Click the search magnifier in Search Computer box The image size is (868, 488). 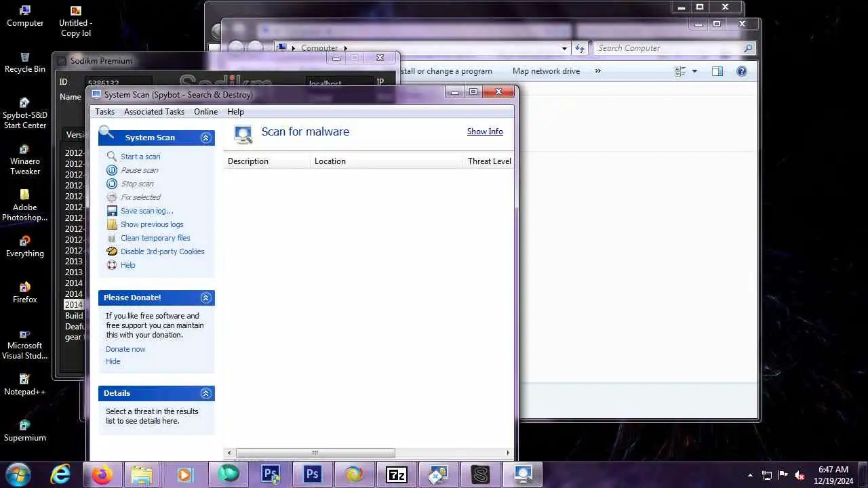(748, 48)
